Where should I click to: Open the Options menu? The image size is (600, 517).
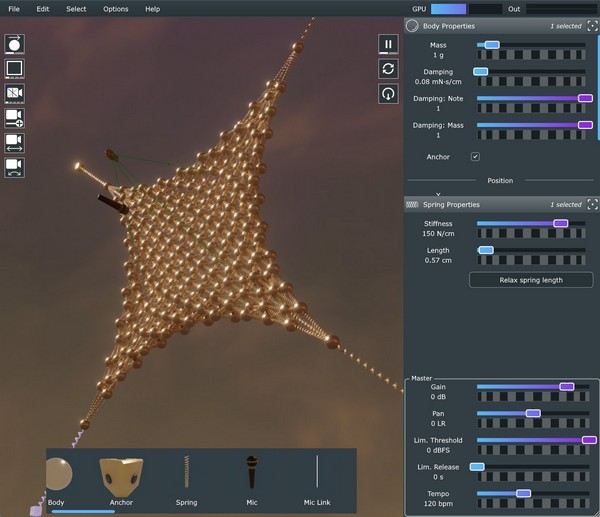click(x=115, y=8)
